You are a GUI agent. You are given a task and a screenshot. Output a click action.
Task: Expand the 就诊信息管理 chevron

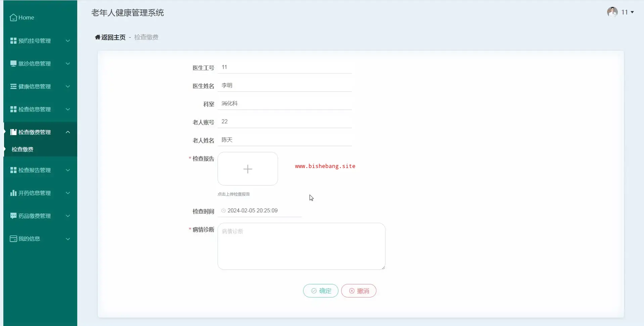pos(68,64)
